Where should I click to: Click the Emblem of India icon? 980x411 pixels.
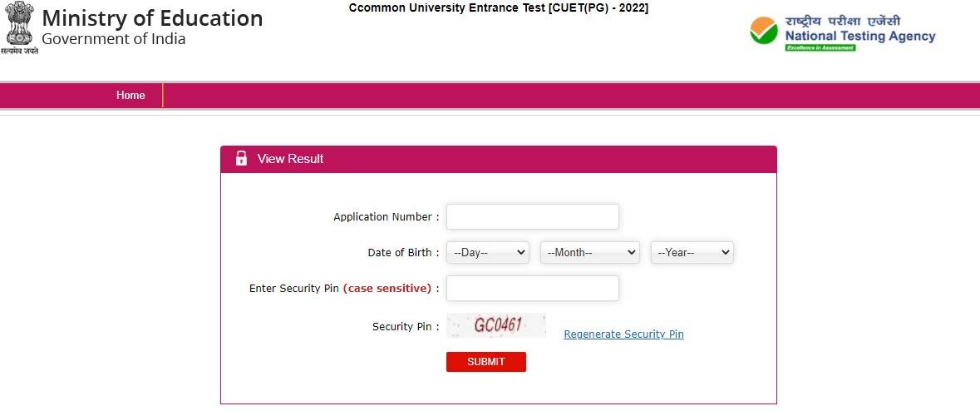click(x=19, y=27)
